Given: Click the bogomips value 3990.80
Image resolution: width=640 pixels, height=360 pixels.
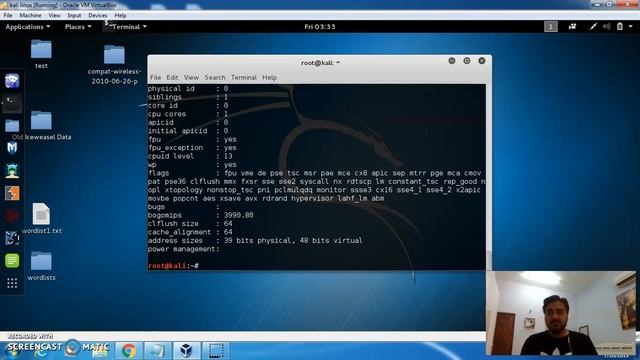Looking at the screenshot, I should 238,215.
